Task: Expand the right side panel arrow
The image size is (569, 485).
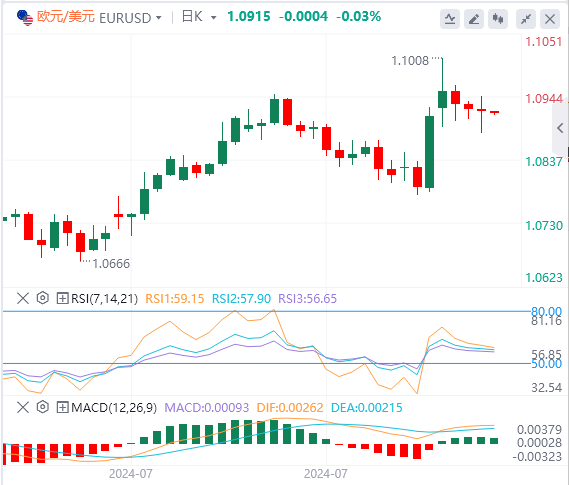Action: 560,128
